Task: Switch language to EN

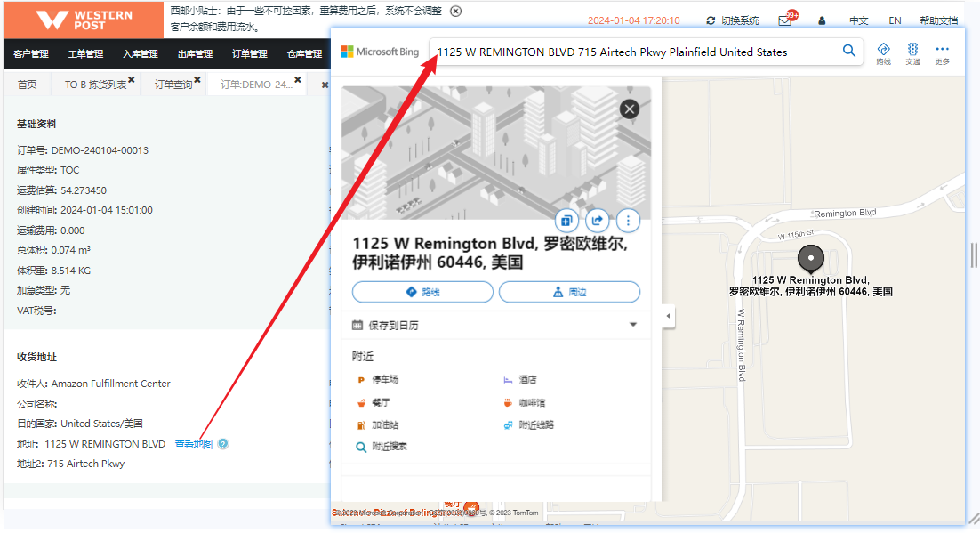Action: point(895,20)
